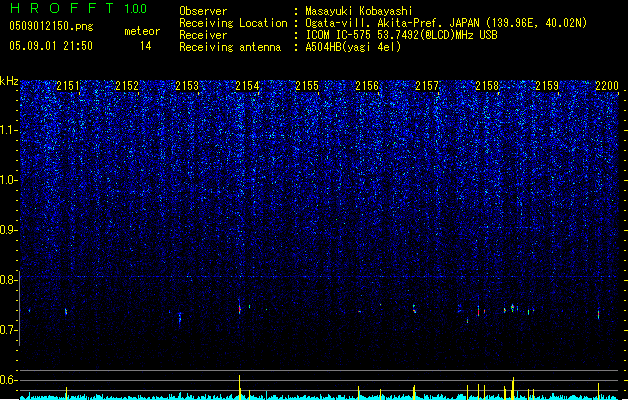The height and width of the screenshot is (400, 629).
Task: Click the 2155 time marker
Action: tap(307, 86)
